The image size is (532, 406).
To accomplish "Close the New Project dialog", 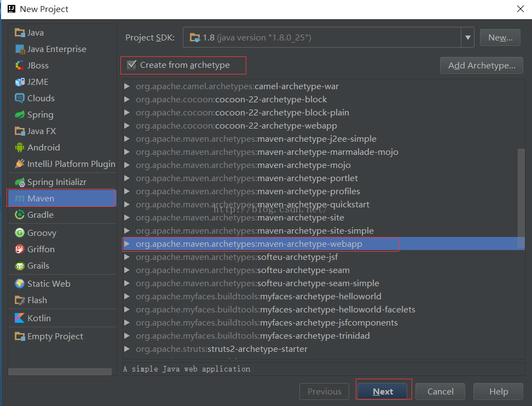I will (x=520, y=9).
